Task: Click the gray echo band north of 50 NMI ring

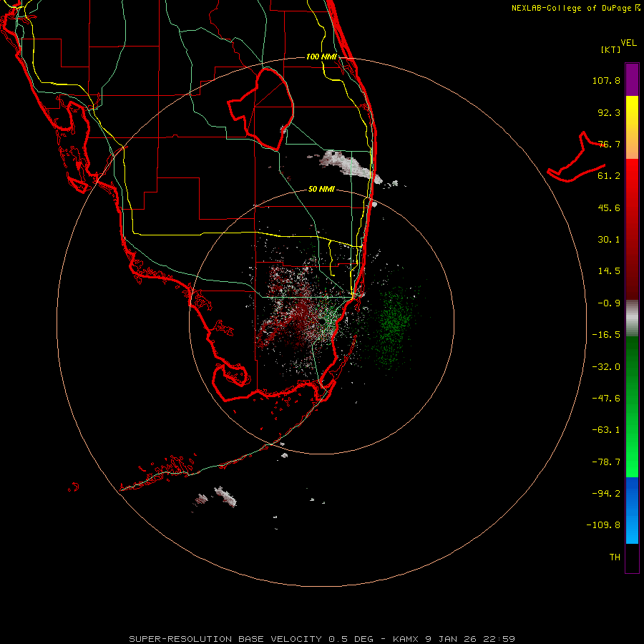Action: [349, 165]
